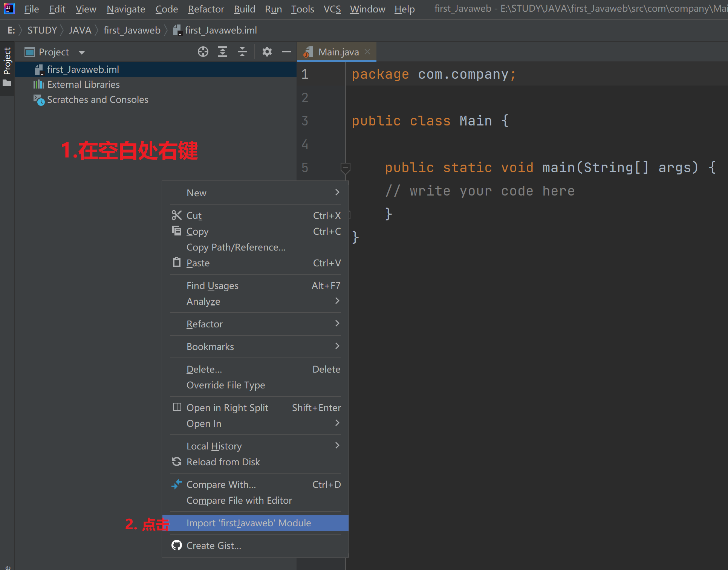
Task: Click the Collapse All icon in Project panel
Action: tap(242, 52)
